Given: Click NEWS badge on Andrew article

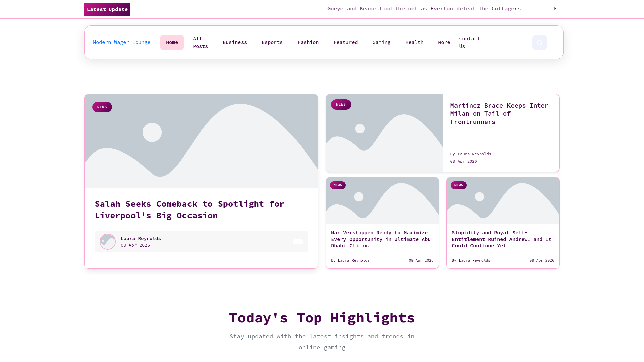Looking at the screenshot, I should (x=459, y=185).
